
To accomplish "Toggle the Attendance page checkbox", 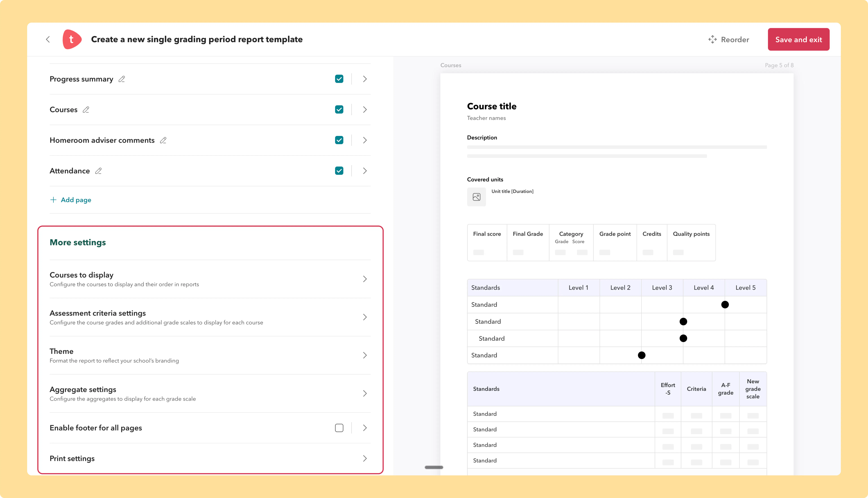I will (x=339, y=171).
